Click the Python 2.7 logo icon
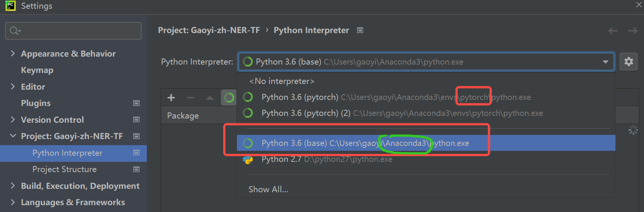Viewport: 644px width, 212px height. pos(248,160)
